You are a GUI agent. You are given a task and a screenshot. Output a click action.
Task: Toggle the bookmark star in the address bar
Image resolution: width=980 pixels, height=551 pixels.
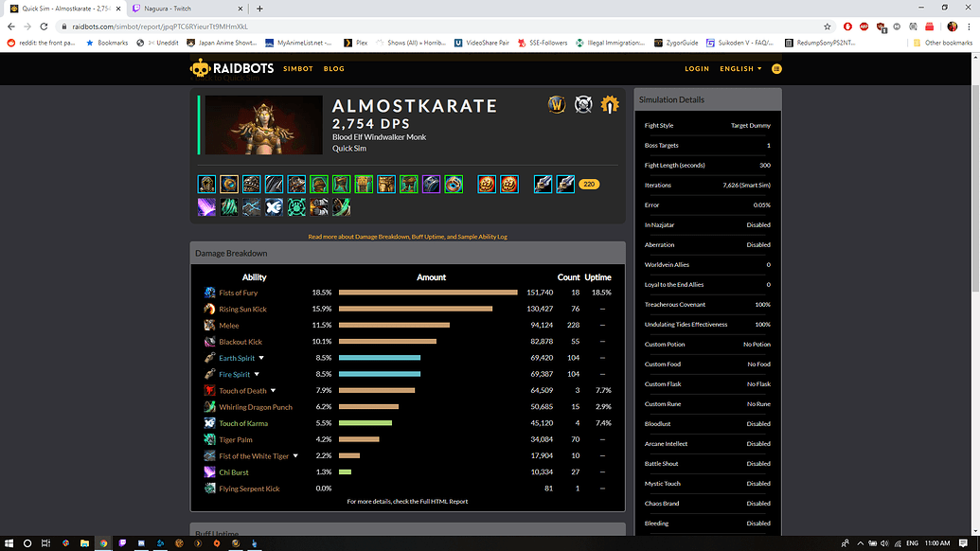[827, 27]
